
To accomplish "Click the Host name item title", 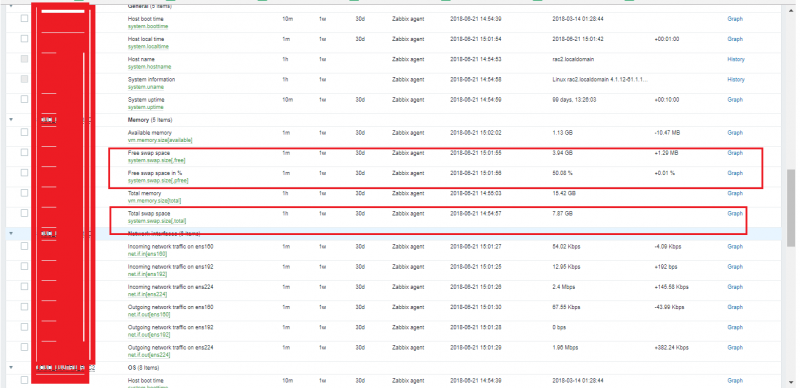I will pyautogui.click(x=141, y=59).
